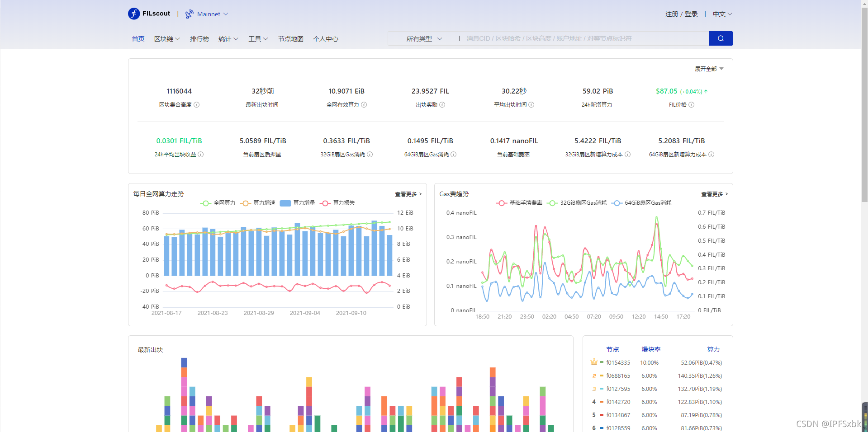Open the Mainnet network dropdown
Viewport: 868px width, 432px height.
213,14
